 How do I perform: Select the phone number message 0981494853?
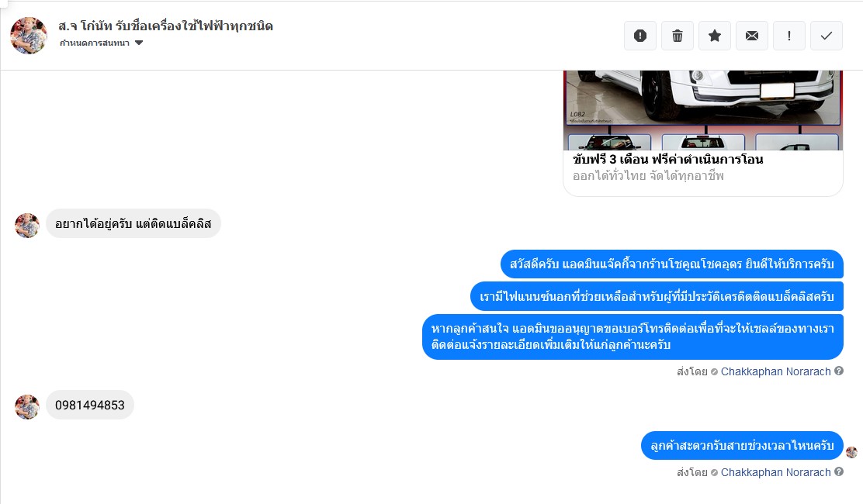coord(90,405)
